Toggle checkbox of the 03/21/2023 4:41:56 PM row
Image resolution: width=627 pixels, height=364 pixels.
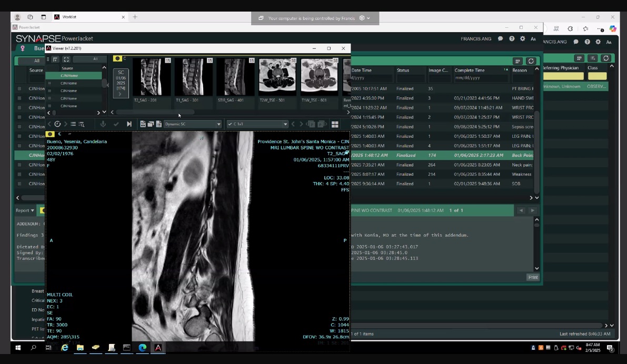(x=19, y=98)
